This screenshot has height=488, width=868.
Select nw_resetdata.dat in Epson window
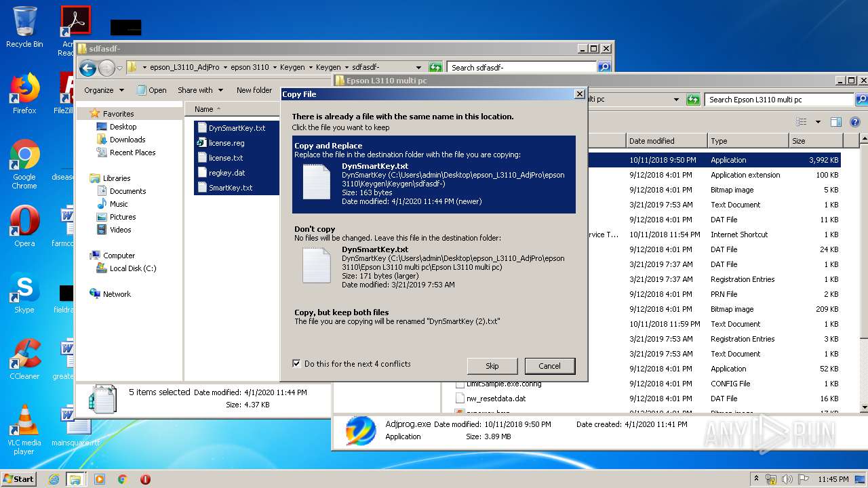coord(496,399)
